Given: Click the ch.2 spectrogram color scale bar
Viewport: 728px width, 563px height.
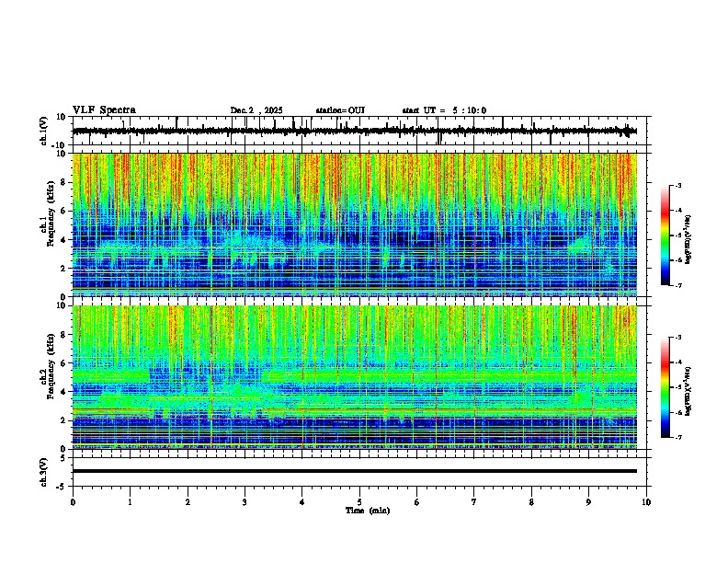Looking at the screenshot, I should point(665,387).
